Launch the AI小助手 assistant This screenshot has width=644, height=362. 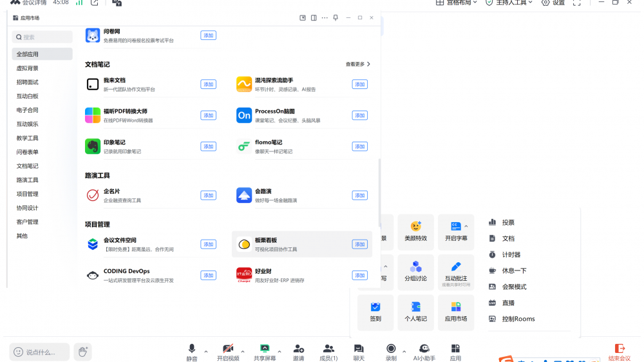[x=424, y=352]
